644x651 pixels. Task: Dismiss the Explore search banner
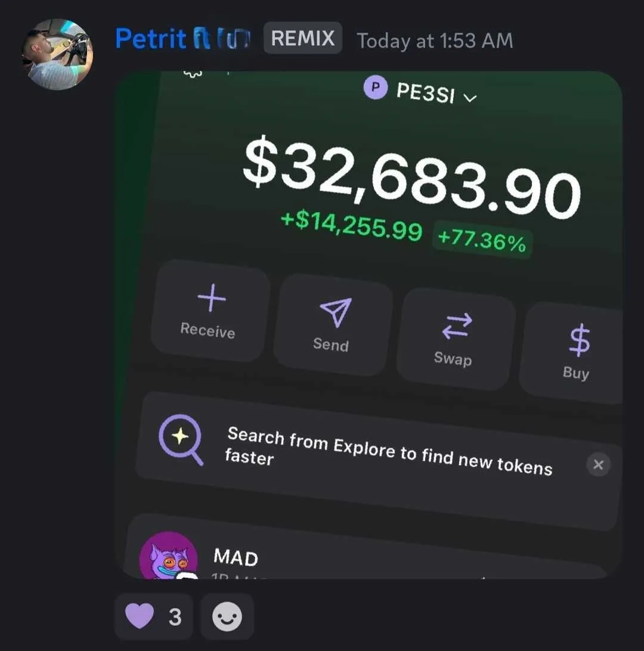click(x=598, y=464)
